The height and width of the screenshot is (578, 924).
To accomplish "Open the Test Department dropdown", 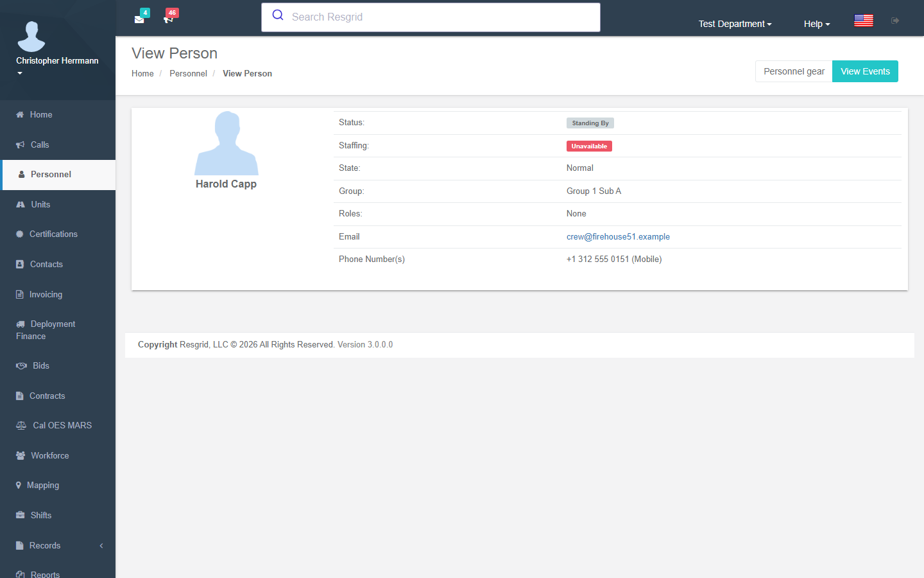I will (735, 24).
